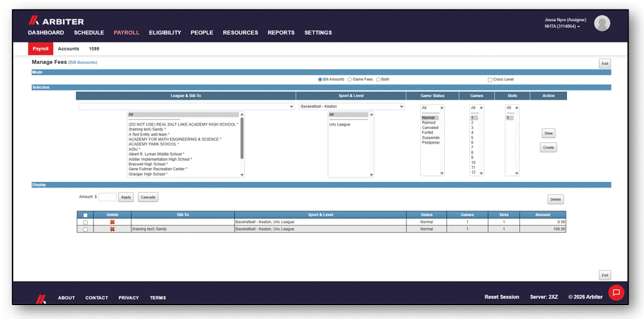
Task: Click the Arbiter logo in header
Action: (56, 21)
